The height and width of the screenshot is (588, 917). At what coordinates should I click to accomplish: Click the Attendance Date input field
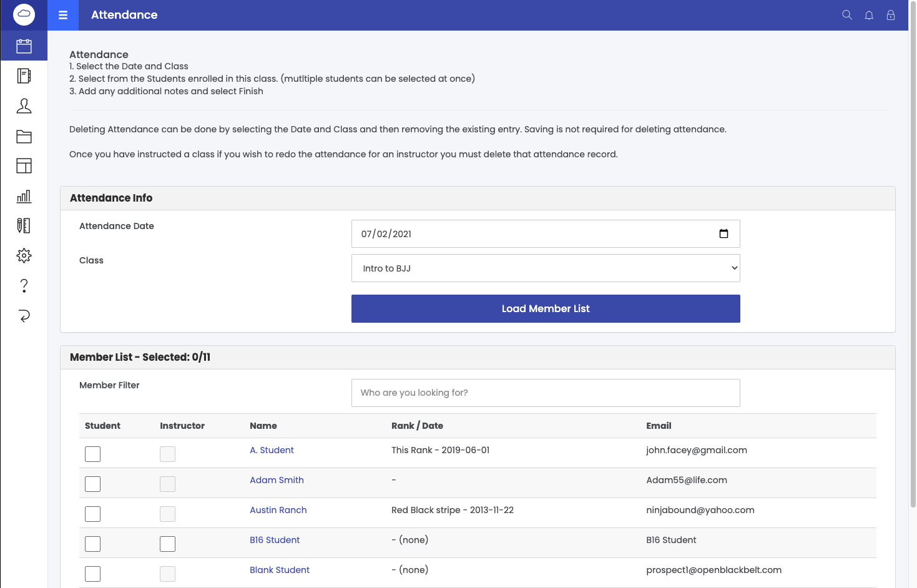546,233
